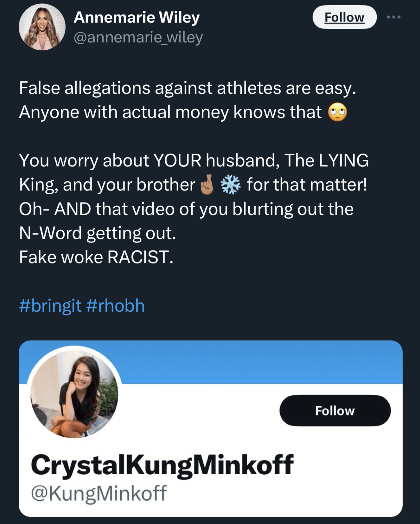Image resolution: width=420 pixels, height=524 pixels.
Task: Click the "You worry about YOUR husband" line
Action: [194, 161]
